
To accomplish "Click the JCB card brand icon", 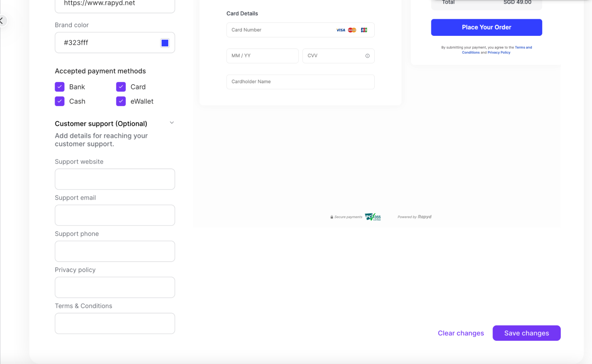I will pos(364,30).
